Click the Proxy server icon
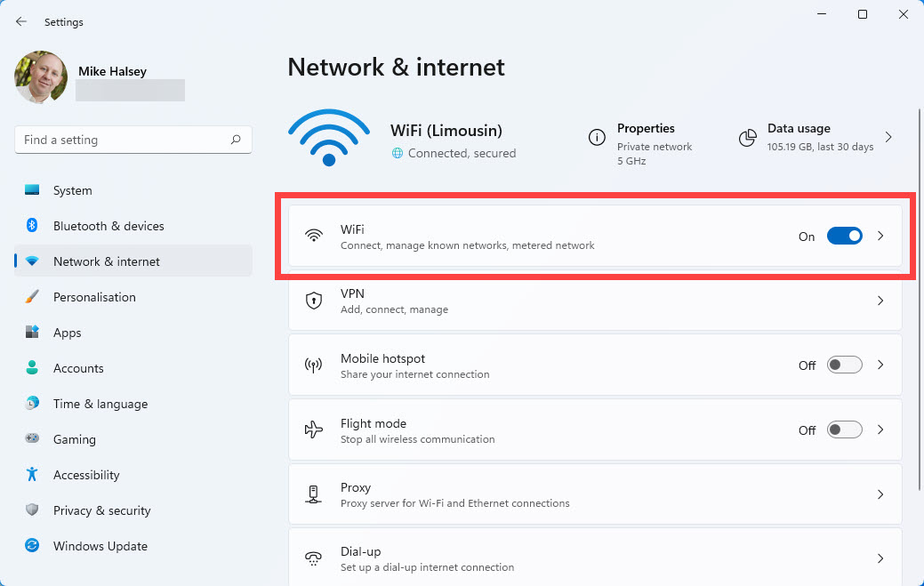The height and width of the screenshot is (586, 924). 313,494
